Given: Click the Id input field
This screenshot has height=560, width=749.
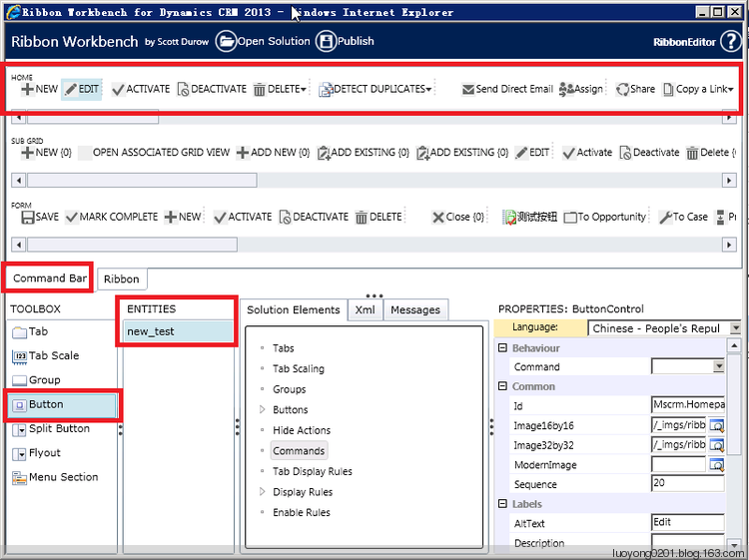Looking at the screenshot, I should pos(688,405).
